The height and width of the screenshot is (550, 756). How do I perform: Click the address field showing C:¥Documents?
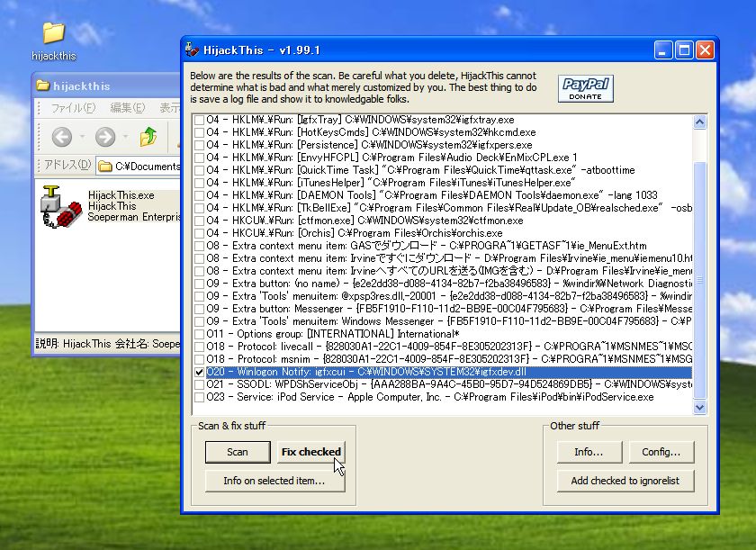(x=139, y=167)
